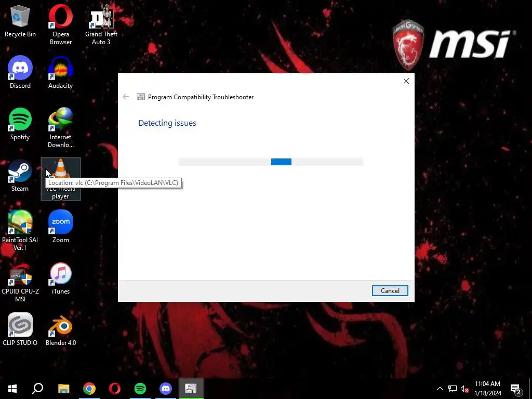Open the Windows Start menu
Image resolution: width=532 pixels, height=399 pixels.
click(12, 389)
